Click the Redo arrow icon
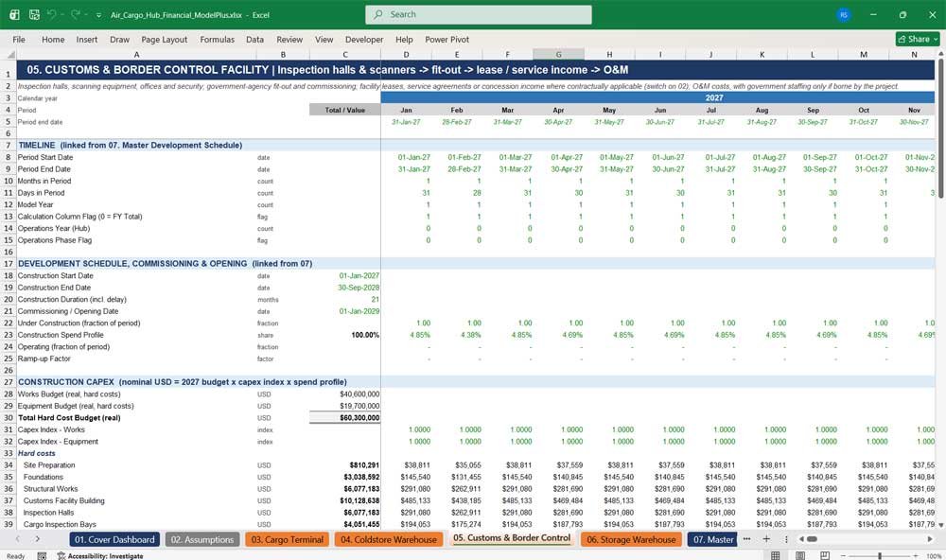Viewport: 946px width, 560px height. pyautogui.click(x=75, y=14)
